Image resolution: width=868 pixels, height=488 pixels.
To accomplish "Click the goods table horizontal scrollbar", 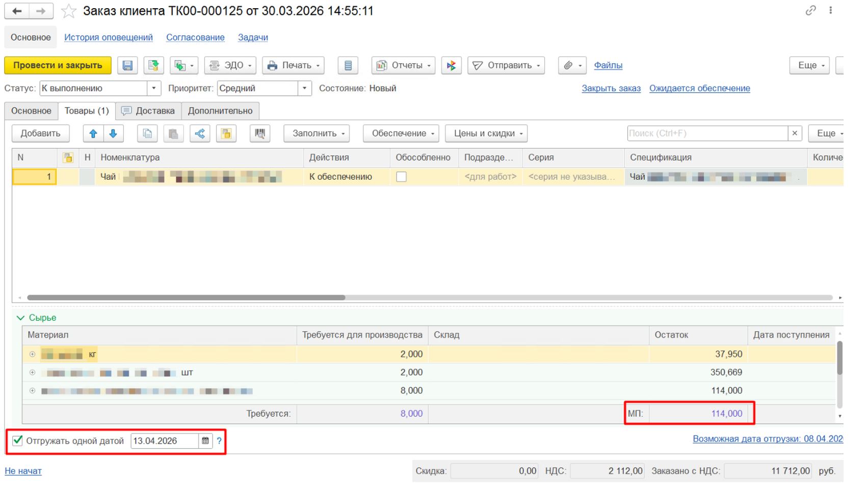I will (x=186, y=297).
